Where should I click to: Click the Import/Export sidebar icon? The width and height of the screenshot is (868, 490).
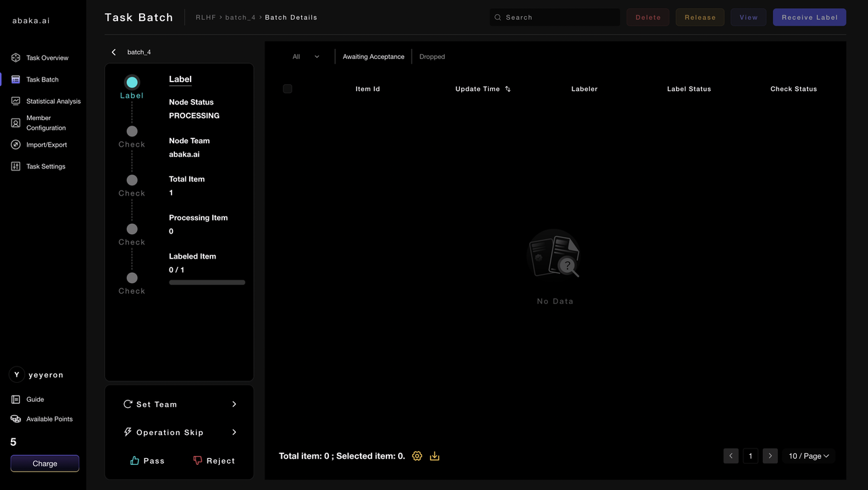(x=16, y=145)
